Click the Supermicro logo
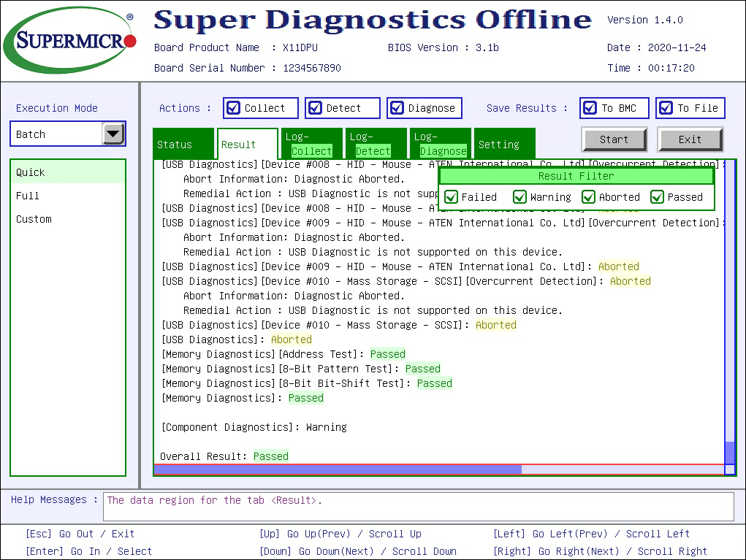The height and width of the screenshot is (560, 746). (x=69, y=40)
